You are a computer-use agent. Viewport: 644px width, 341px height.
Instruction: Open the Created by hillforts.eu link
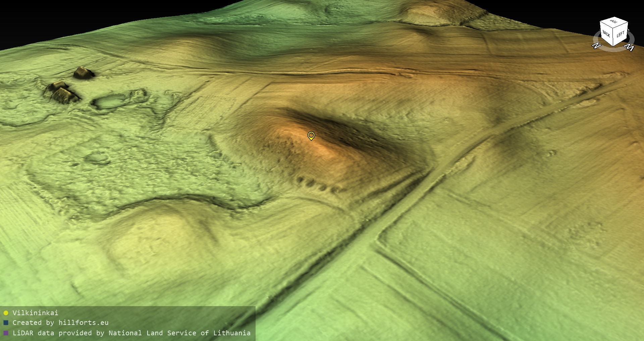pyautogui.click(x=60, y=323)
